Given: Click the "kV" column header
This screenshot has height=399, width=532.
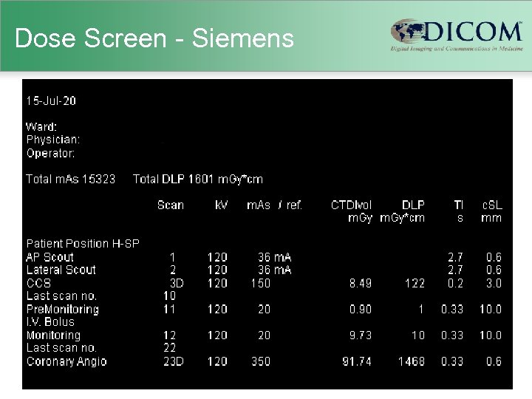Looking at the screenshot, I should coord(221,205).
